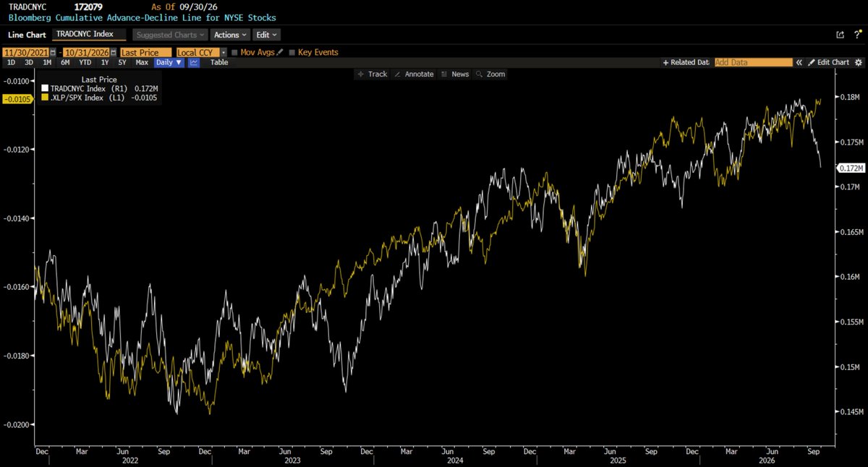Open the start date calendar picker icon
Viewport: 868px width, 467px height.
coord(53,52)
